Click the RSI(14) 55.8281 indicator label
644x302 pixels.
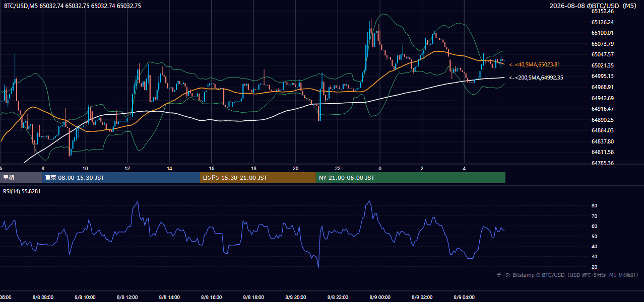22,191
